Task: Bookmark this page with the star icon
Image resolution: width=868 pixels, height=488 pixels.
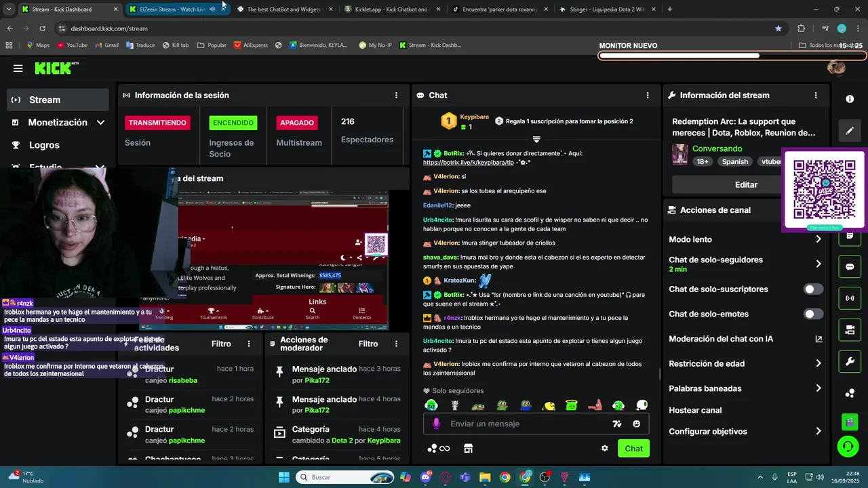Action: pos(778,28)
